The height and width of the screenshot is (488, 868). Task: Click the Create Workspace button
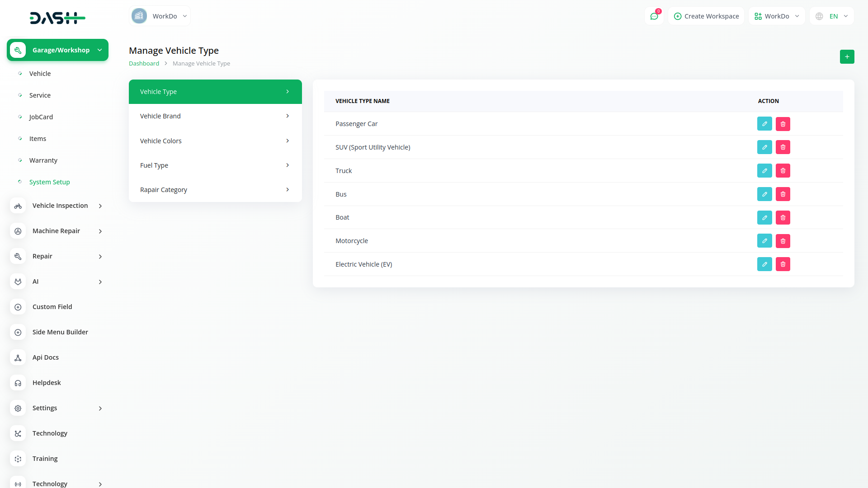click(x=706, y=16)
